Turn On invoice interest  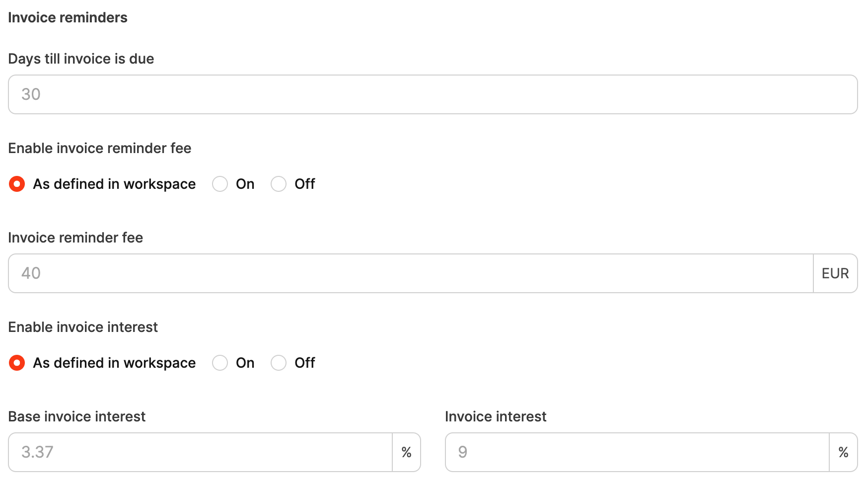point(220,363)
